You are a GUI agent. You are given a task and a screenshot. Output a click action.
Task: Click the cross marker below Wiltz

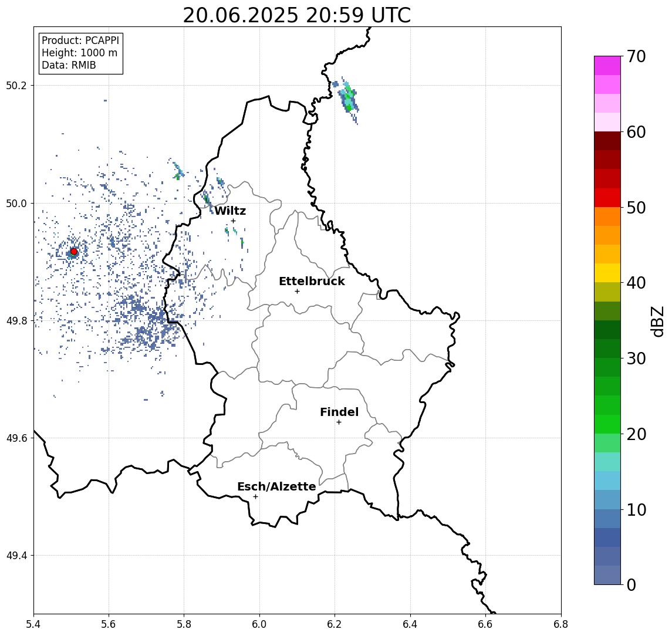click(233, 221)
